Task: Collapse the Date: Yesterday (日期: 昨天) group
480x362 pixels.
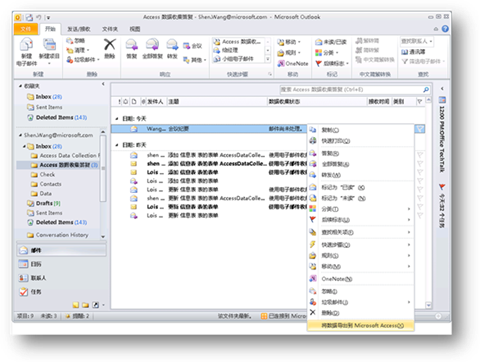Action: [x=117, y=145]
